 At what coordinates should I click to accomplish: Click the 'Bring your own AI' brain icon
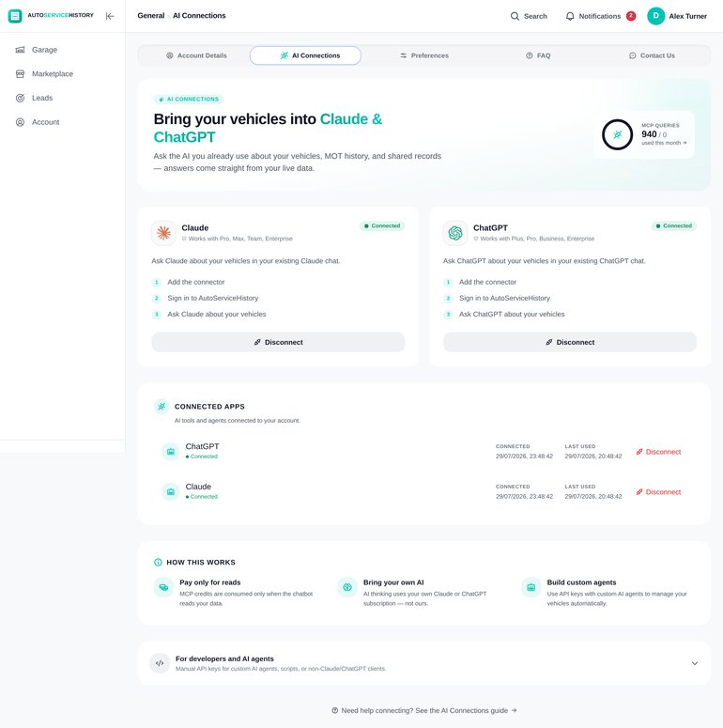(347, 587)
